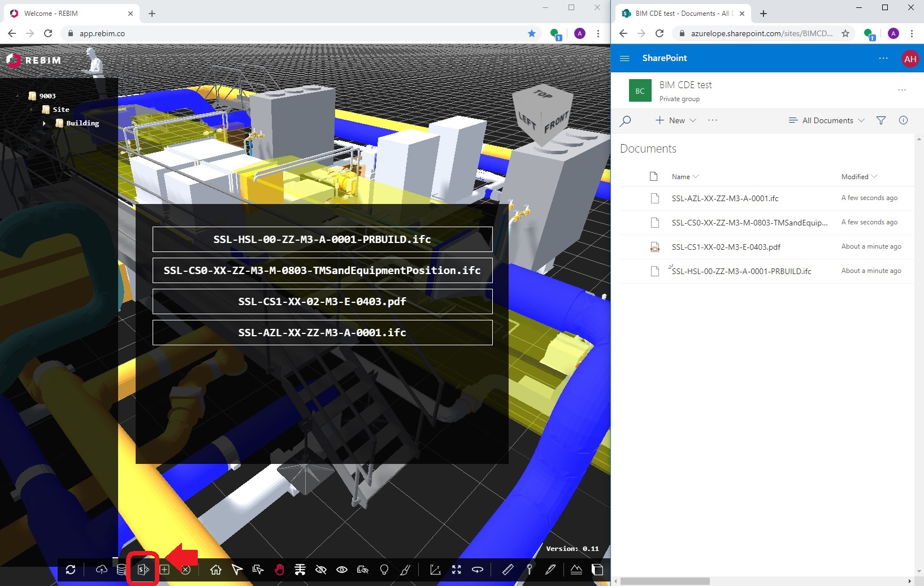Expand the Building tree node
Screen dimensions: 924x586
click(45, 123)
